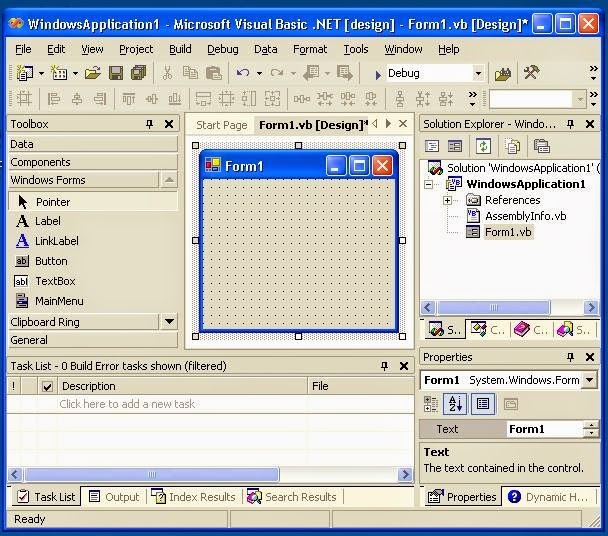Open the Format menu
The width and height of the screenshot is (608, 536).
click(310, 49)
